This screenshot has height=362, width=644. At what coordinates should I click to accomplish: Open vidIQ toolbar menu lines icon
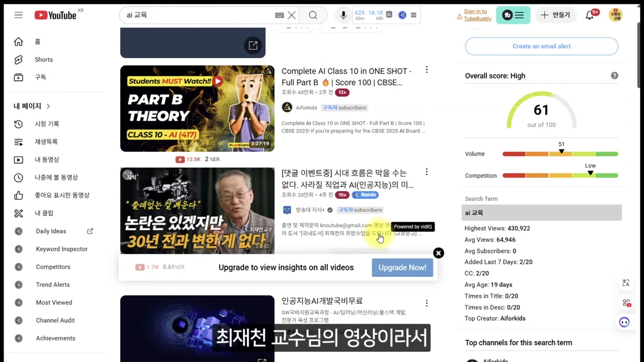click(x=414, y=15)
